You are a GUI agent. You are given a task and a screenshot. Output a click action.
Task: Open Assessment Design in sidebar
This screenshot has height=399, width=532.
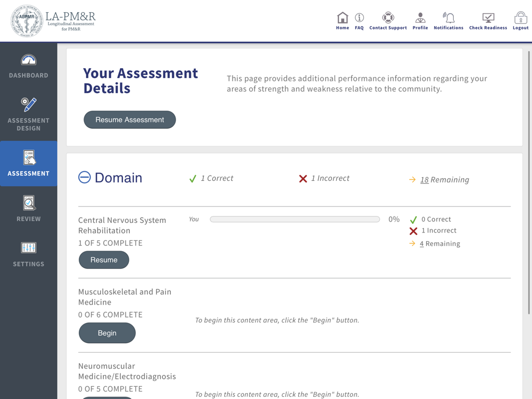(x=29, y=114)
